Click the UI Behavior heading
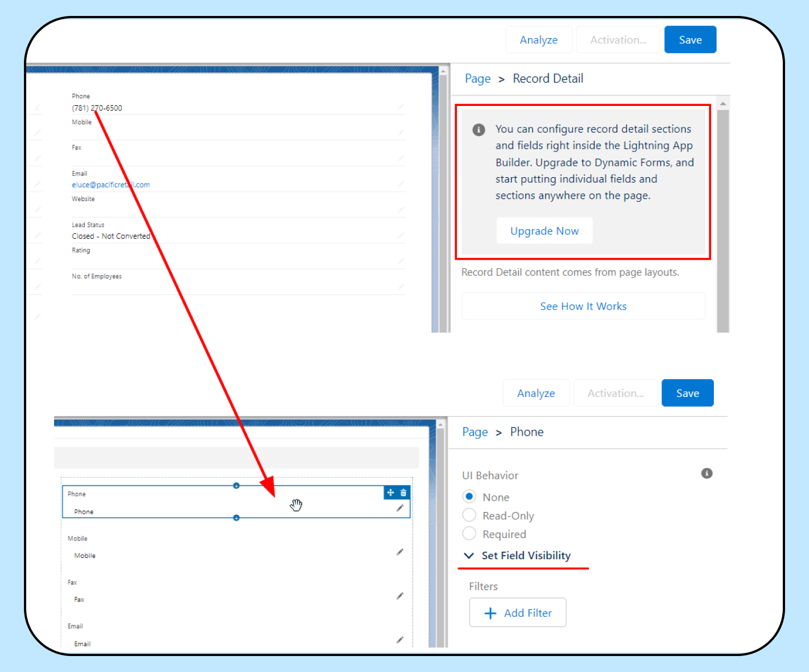Image resolution: width=809 pixels, height=672 pixels. pyautogui.click(x=491, y=476)
